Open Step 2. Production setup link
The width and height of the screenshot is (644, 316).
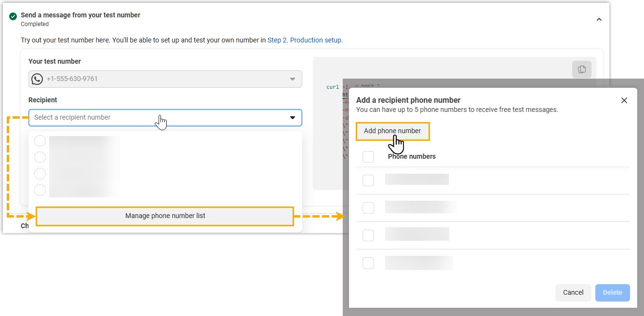click(x=305, y=40)
